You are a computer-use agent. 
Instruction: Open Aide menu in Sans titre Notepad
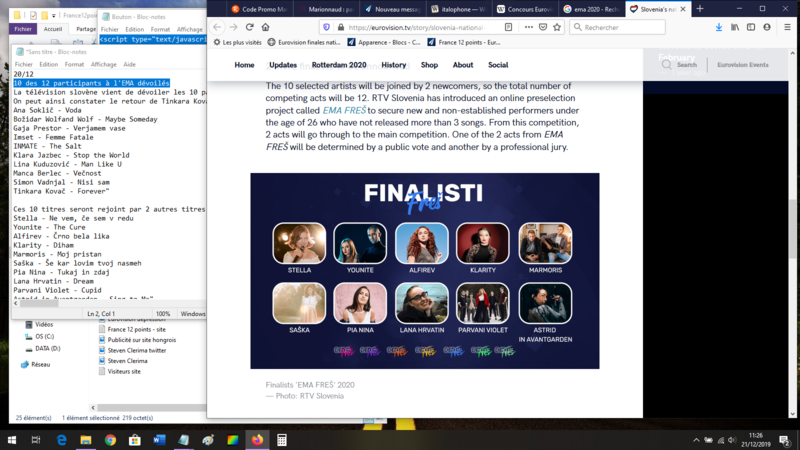click(130, 64)
